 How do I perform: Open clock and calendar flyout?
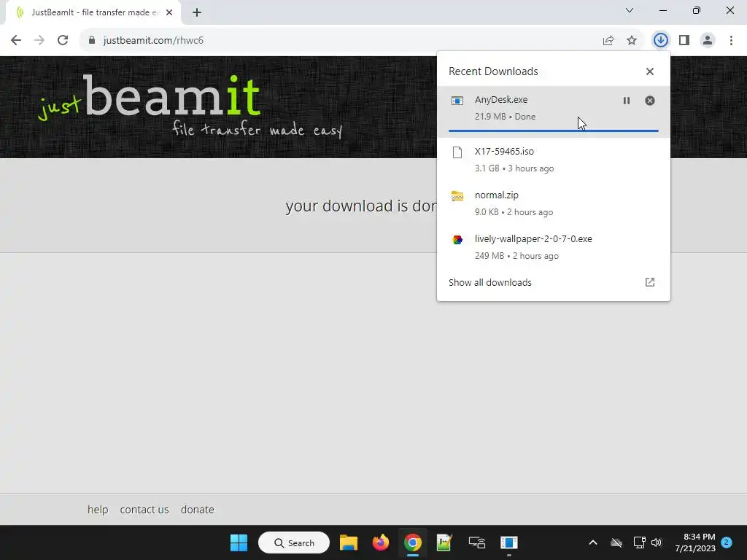695,542
